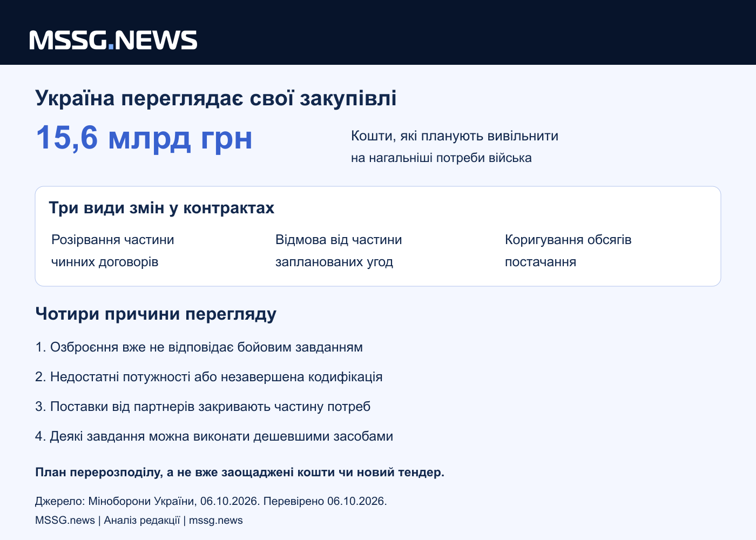Click reason 2 about "незавершена кодифікація"
The image size is (756, 540).
pos(209,376)
